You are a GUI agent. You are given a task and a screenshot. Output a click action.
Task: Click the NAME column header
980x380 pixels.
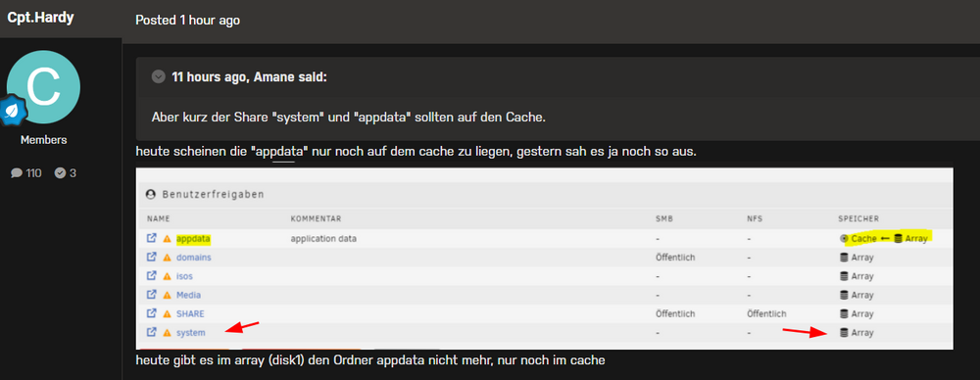click(159, 219)
